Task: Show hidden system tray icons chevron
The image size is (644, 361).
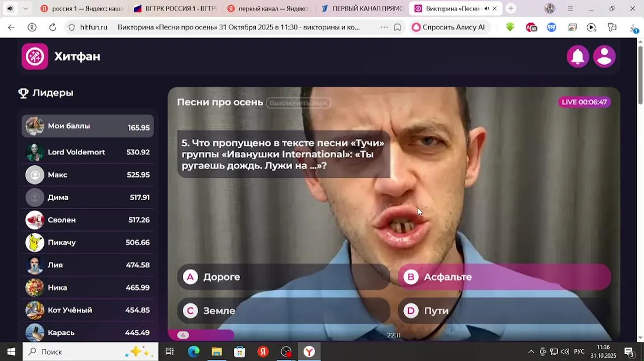Action: pyautogui.click(x=531, y=352)
